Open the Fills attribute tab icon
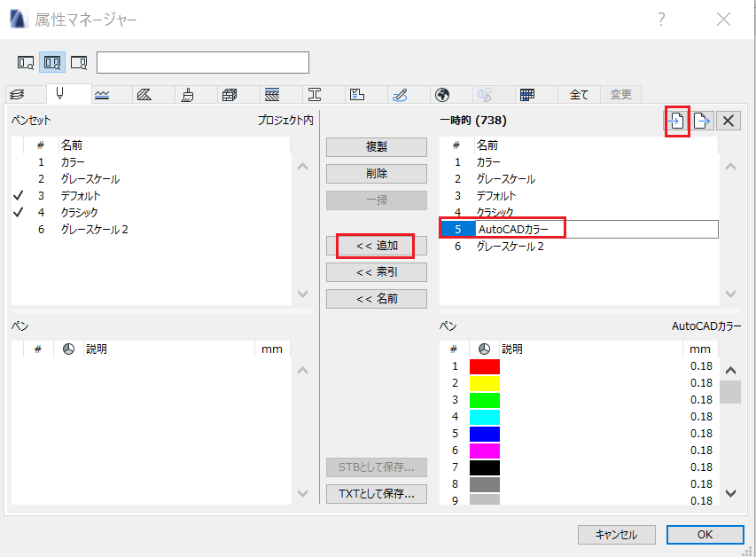 pos(144,95)
